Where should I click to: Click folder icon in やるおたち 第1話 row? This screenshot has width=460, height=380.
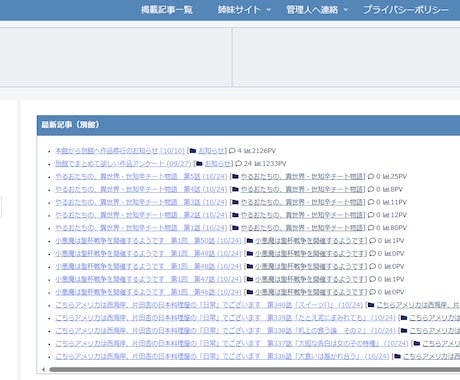[x=235, y=228]
